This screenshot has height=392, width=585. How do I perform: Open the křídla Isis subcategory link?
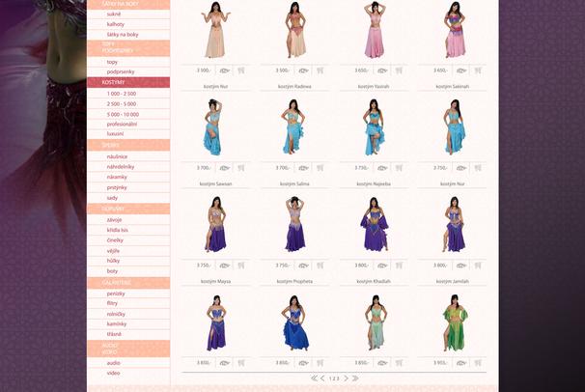(x=118, y=230)
